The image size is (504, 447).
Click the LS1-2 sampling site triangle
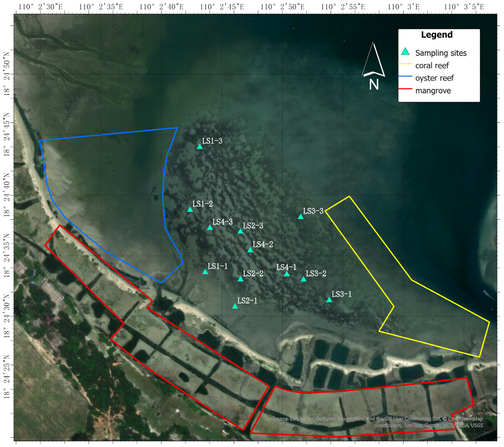(190, 210)
